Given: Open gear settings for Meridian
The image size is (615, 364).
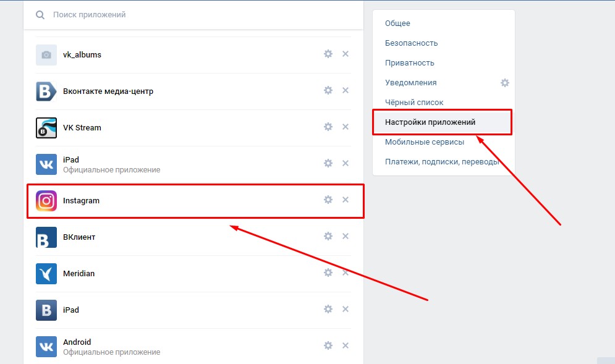Looking at the screenshot, I should pos(328,273).
